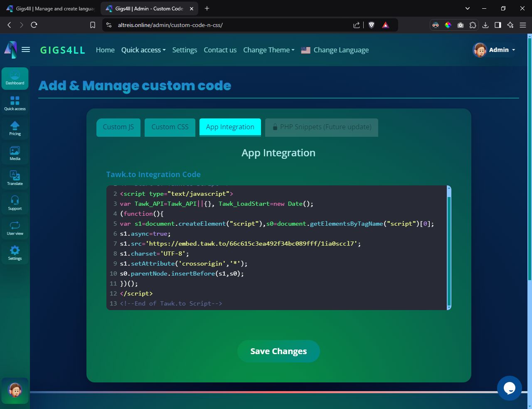
Task: Expand the Quick access dropdown in navbar
Action: [143, 50]
